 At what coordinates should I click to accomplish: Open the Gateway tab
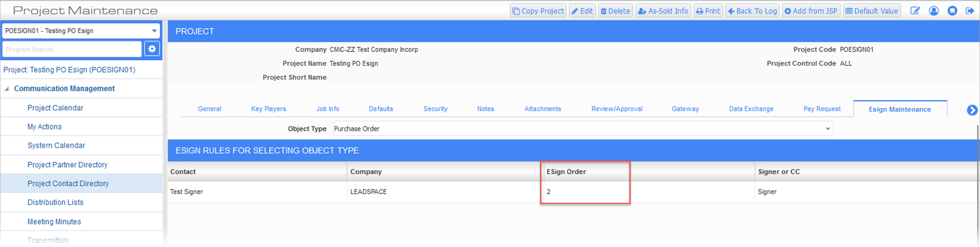click(685, 109)
